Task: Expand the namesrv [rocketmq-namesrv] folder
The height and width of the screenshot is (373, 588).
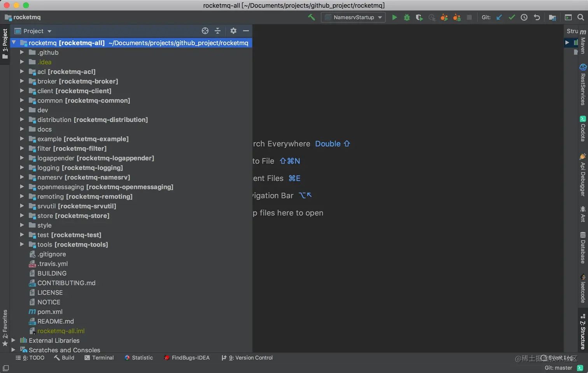Action: click(22, 177)
